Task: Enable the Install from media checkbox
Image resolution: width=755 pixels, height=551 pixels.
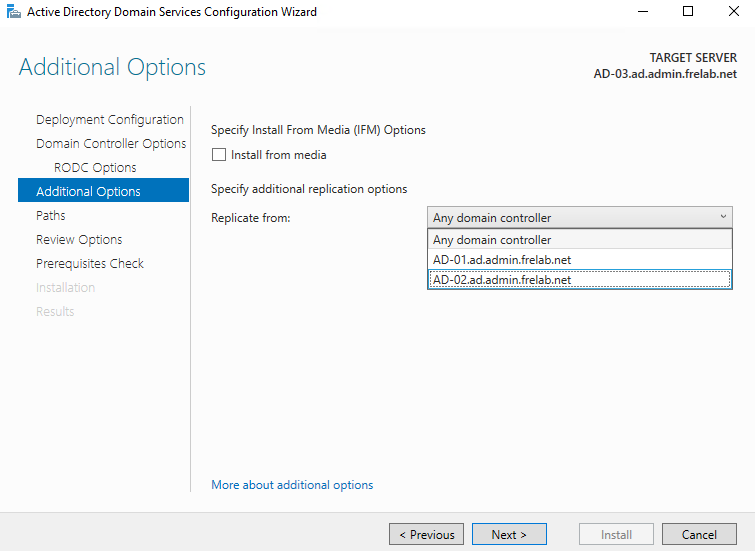Action: tap(219, 155)
